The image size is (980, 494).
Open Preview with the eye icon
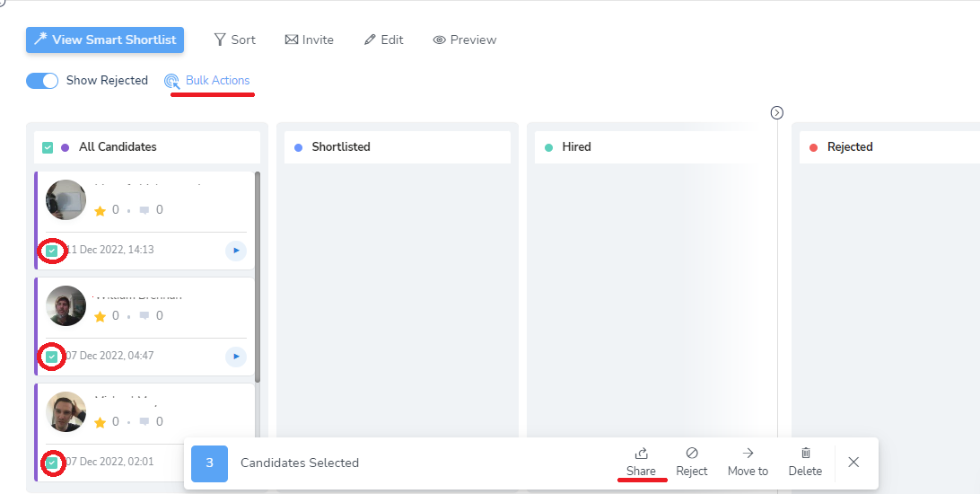pyautogui.click(x=464, y=40)
